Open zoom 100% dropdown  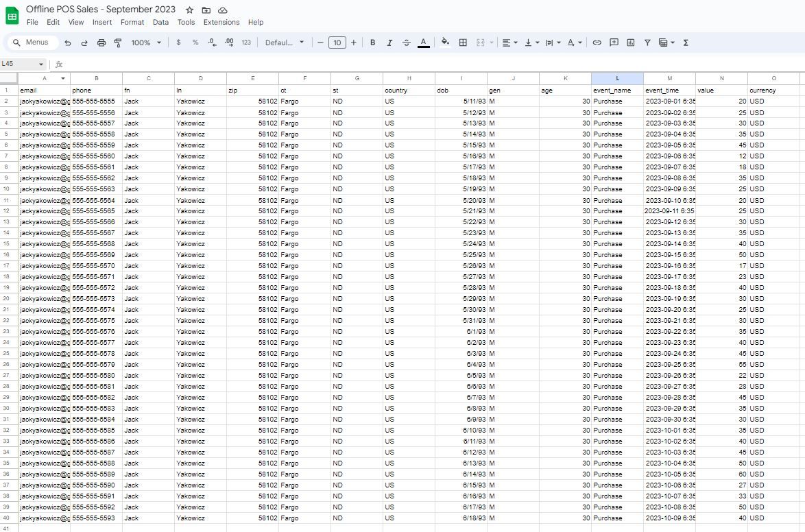(146, 43)
